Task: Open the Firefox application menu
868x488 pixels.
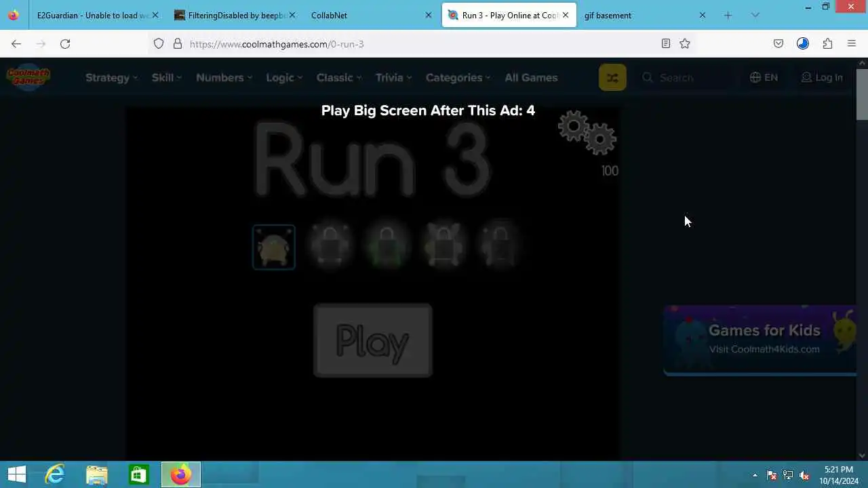Action: coord(852,43)
